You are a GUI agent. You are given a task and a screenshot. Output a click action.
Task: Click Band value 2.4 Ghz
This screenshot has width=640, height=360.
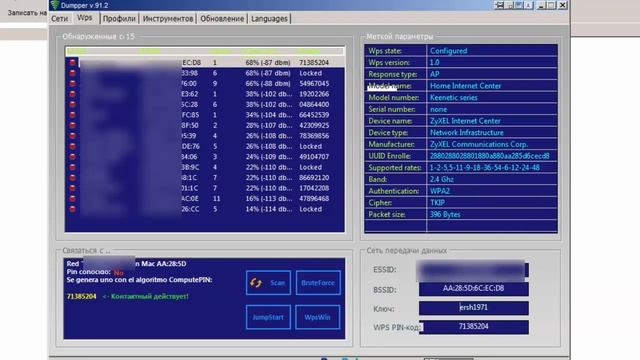(x=441, y=179)
